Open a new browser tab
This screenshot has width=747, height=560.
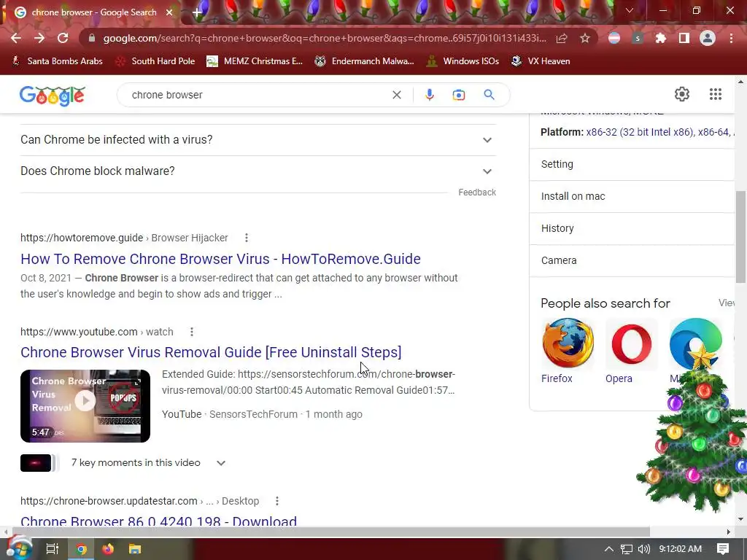tap(197, 12)
